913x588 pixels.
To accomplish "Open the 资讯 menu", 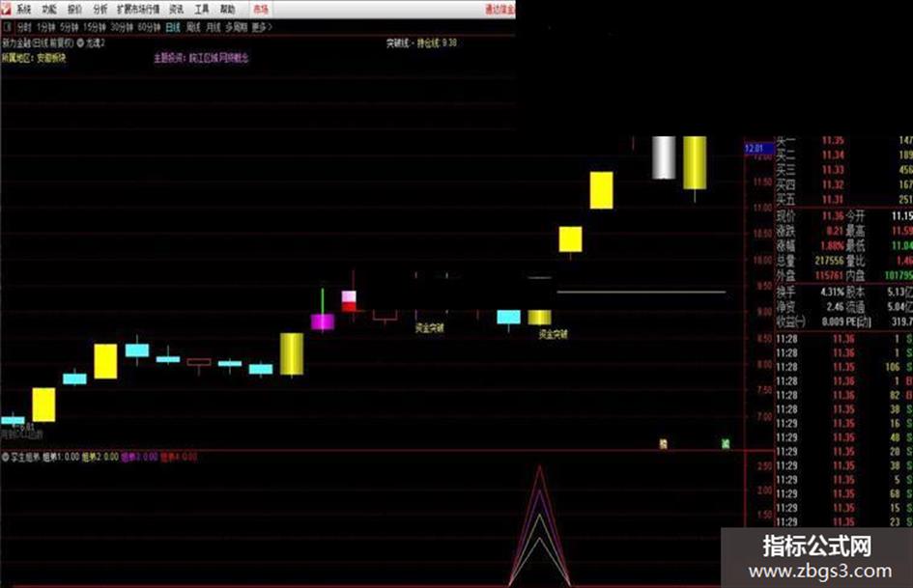I will [177, 10].
